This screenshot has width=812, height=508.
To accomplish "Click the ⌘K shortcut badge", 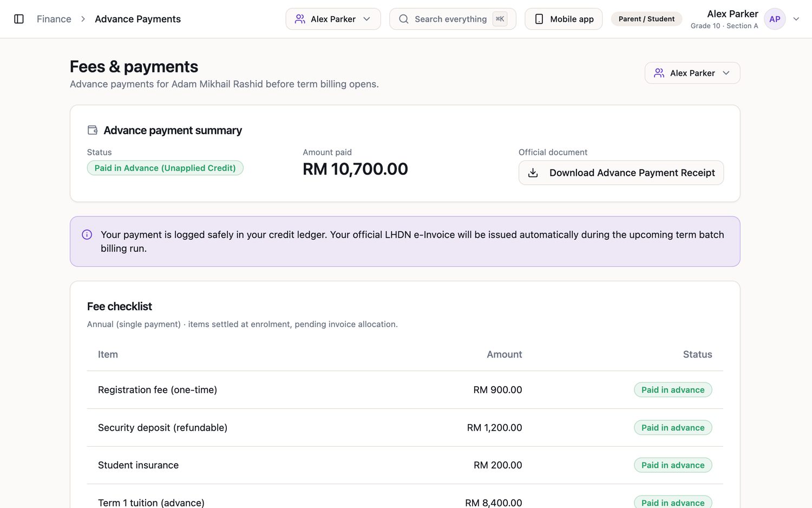I will point(500,19).
